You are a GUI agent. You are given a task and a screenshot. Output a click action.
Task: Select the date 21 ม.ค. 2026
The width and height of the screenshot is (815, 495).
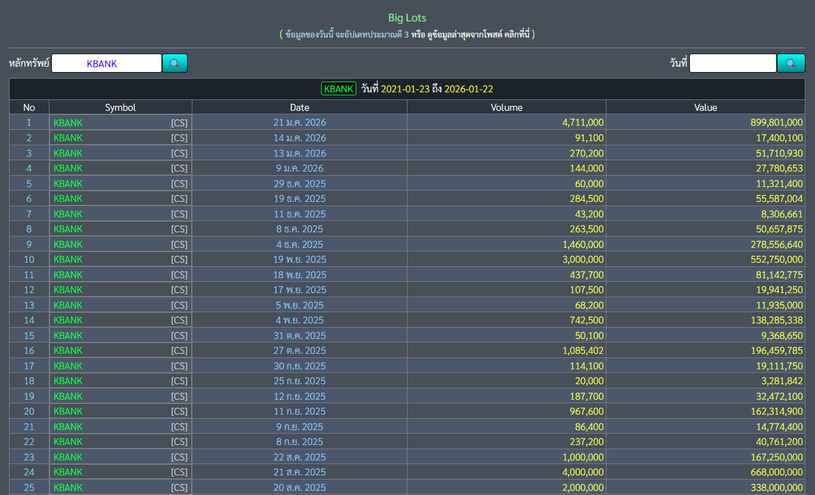[x=299, y=122]
